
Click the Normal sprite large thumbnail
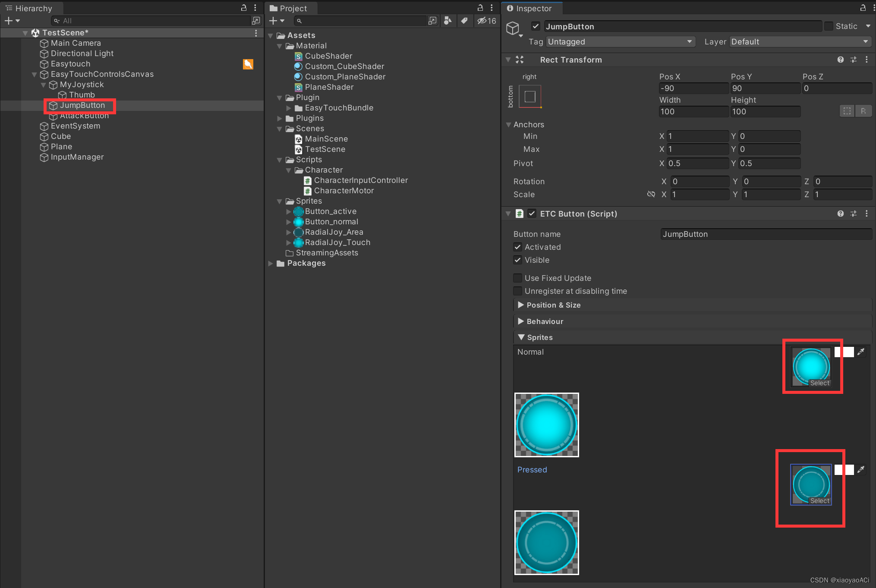coord(547,424)
